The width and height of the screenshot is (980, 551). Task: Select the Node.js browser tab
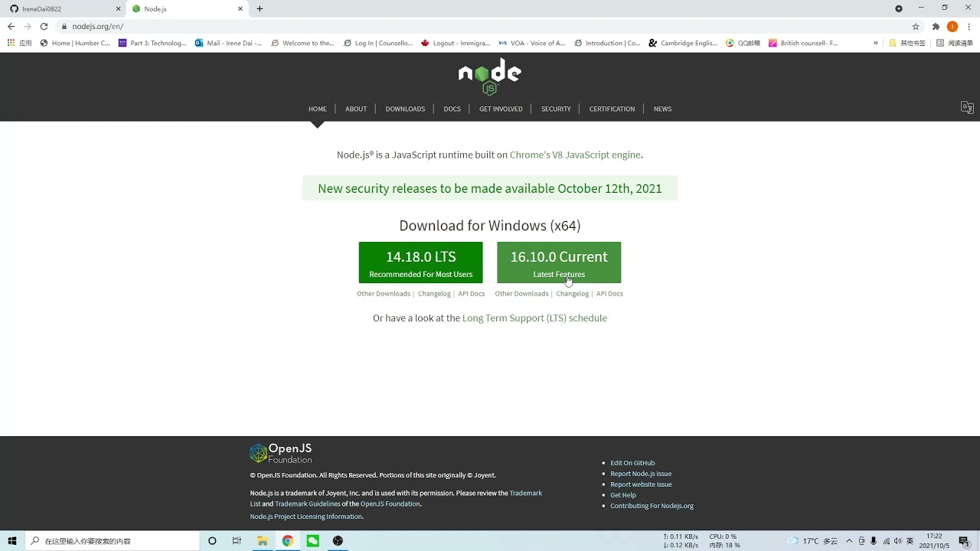click(x=188, y=8)
